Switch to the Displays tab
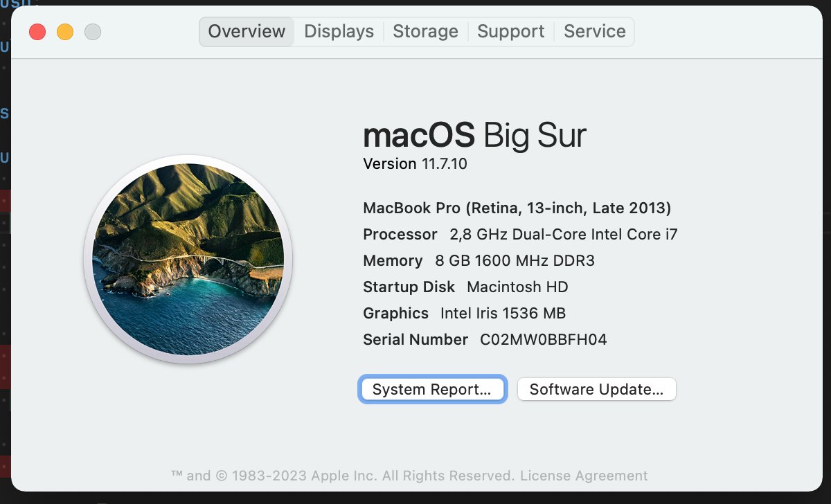Viewport: 831px width, 504px height. (339, 31)
